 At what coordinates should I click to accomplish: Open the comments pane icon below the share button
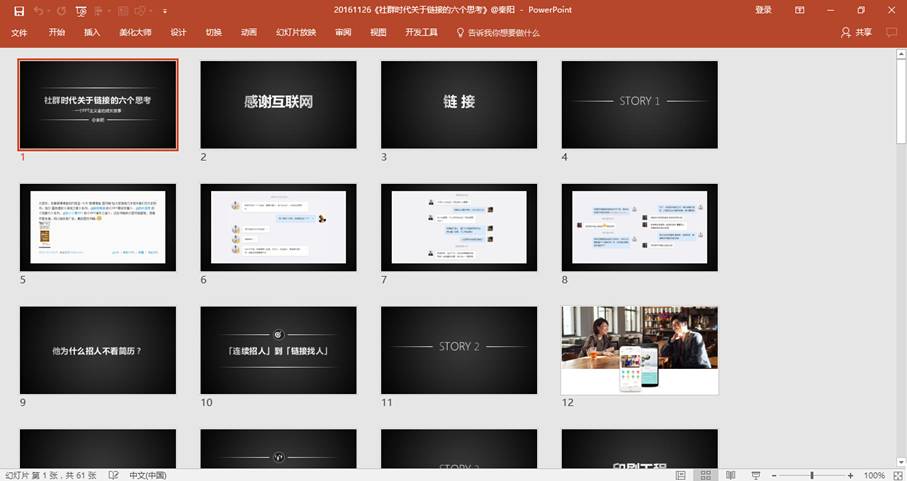(x=891, y=32)
